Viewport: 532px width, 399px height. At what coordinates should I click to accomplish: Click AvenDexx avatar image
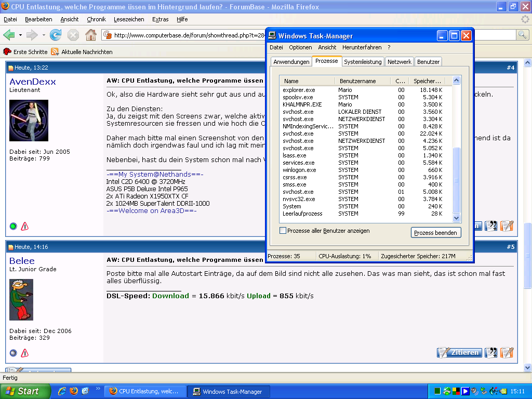29,121
